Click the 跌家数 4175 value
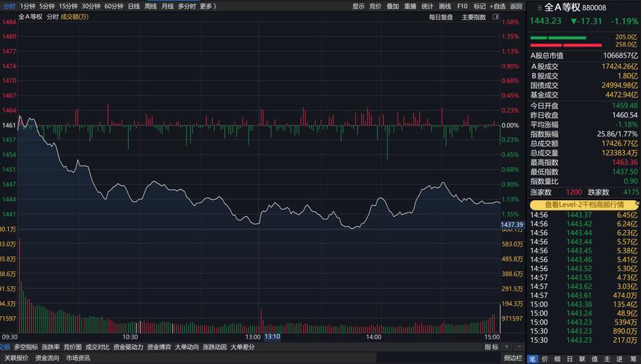The width and height of the screenshot is (641, 364). (x=632, y=192)
